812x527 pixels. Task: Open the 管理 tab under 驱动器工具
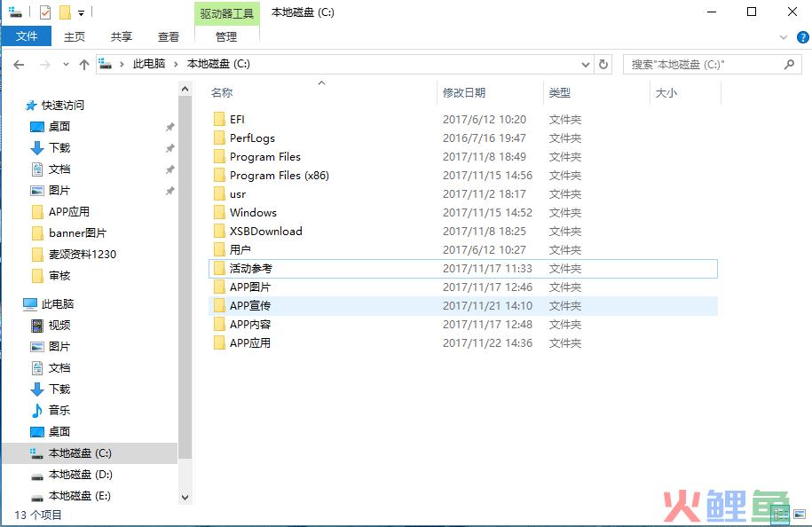point(226,36)
